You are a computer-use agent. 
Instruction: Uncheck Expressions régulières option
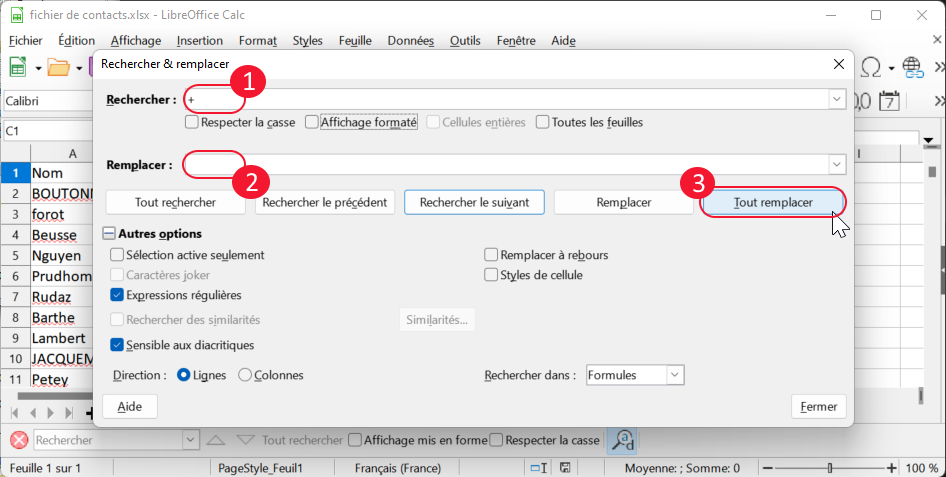118,295
